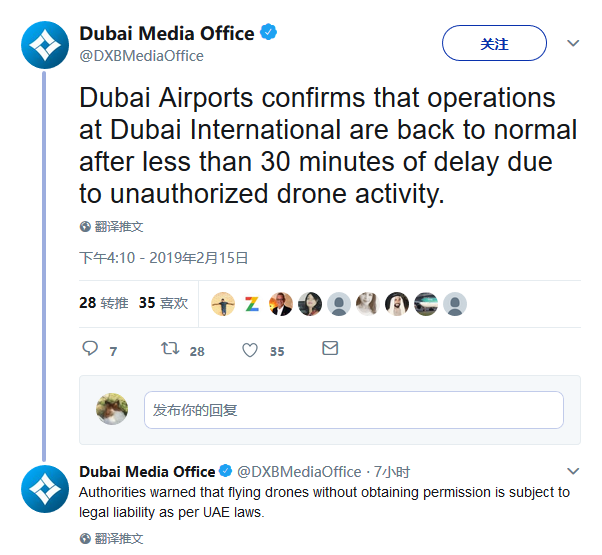Open the reply tweet's chevron menu
Screen dimensions: 602x555
pos(573,471)
